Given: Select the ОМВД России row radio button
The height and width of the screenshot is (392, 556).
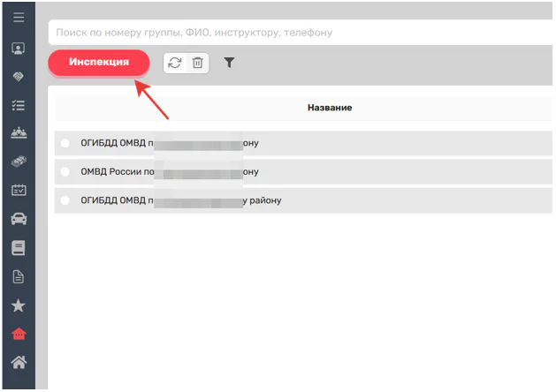Looking at the screenshot, I should [x=65, y=171].
